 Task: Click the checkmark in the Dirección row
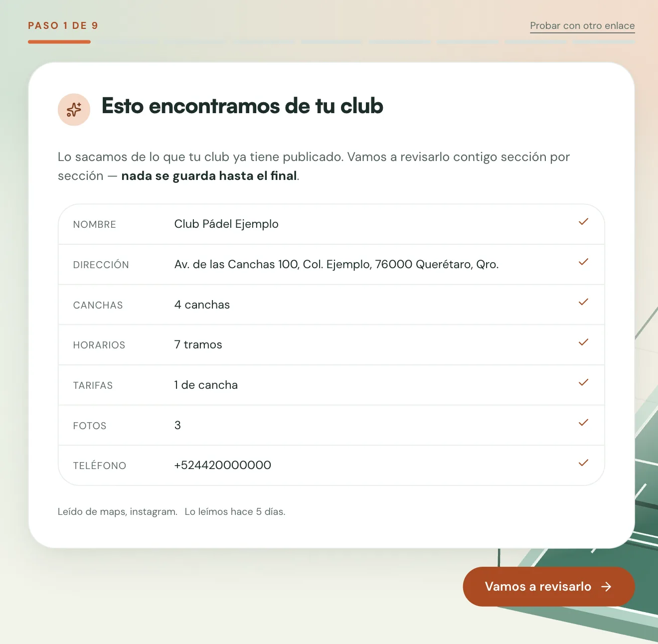pos(583,262)
